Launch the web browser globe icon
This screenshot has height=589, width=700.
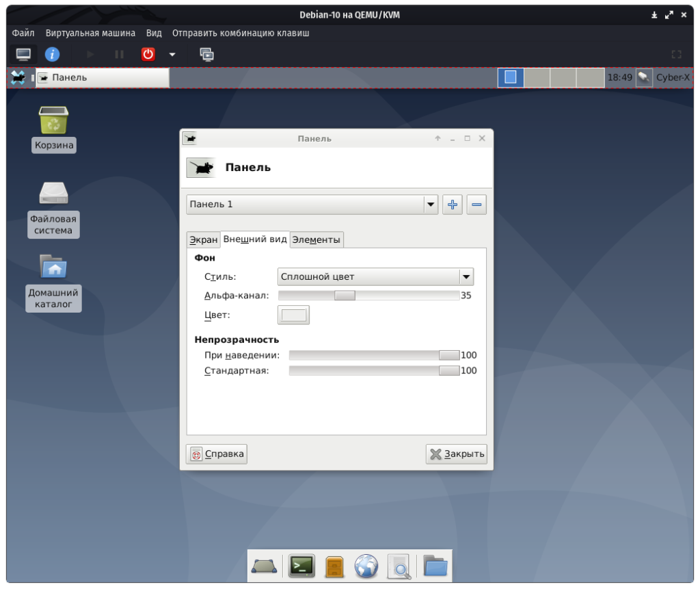pyautogui.click(x=366, y=566)
